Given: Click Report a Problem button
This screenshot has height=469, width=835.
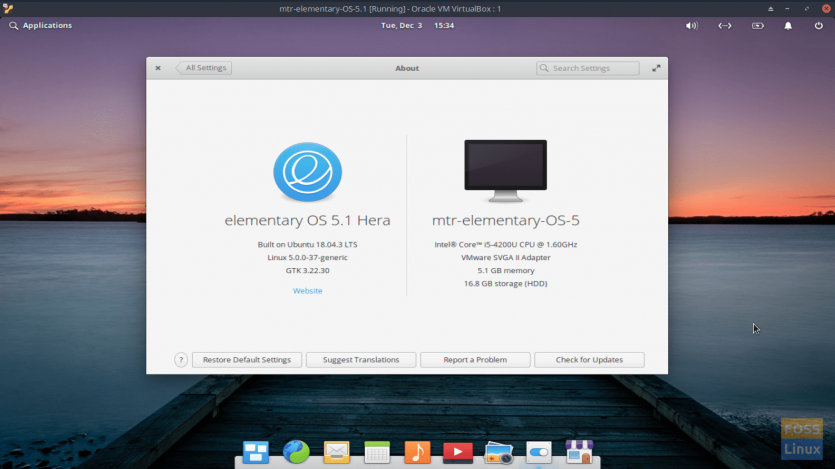Looking at the screenshot, I should click(x=475, y=360).
